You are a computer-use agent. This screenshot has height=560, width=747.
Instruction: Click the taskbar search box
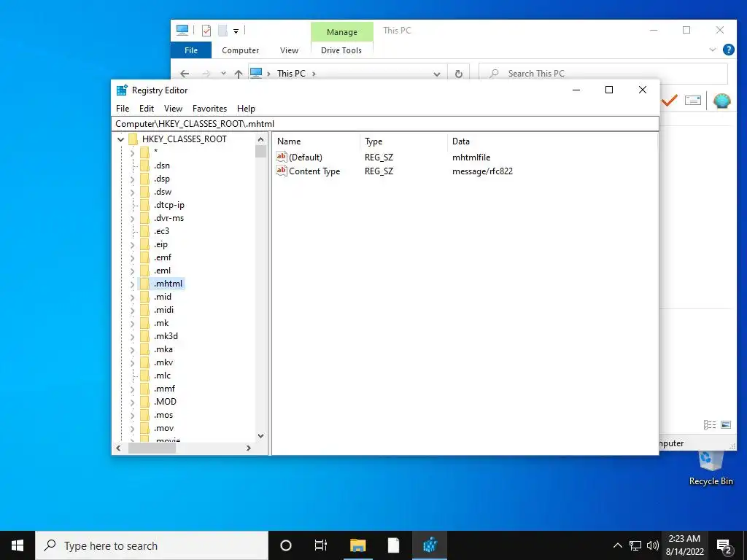152,545
